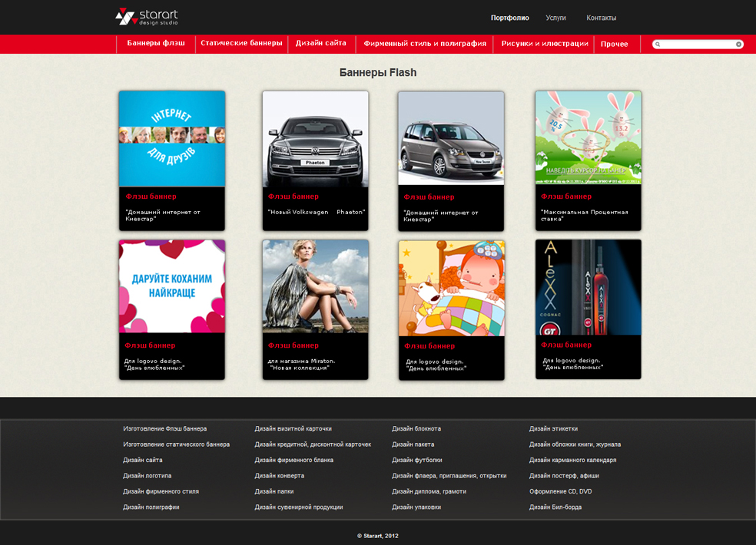
Task: Open footer link Дизайн блокнота
Action: point(416,428)
